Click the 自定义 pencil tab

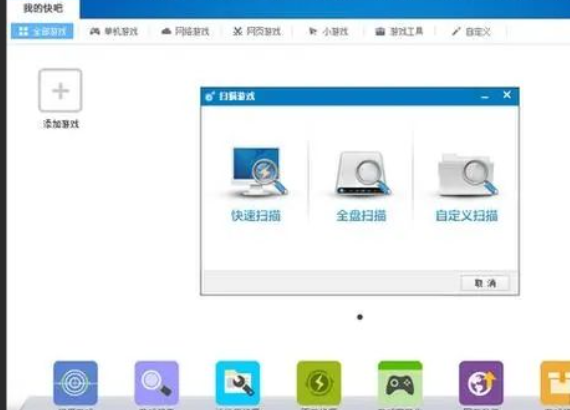[471, 32]
